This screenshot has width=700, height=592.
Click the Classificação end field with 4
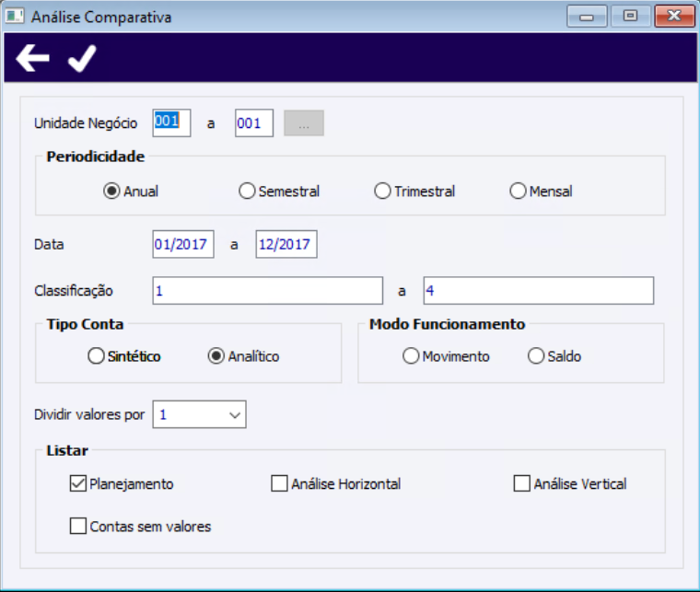pyautogui.click(x=539, y=290)
